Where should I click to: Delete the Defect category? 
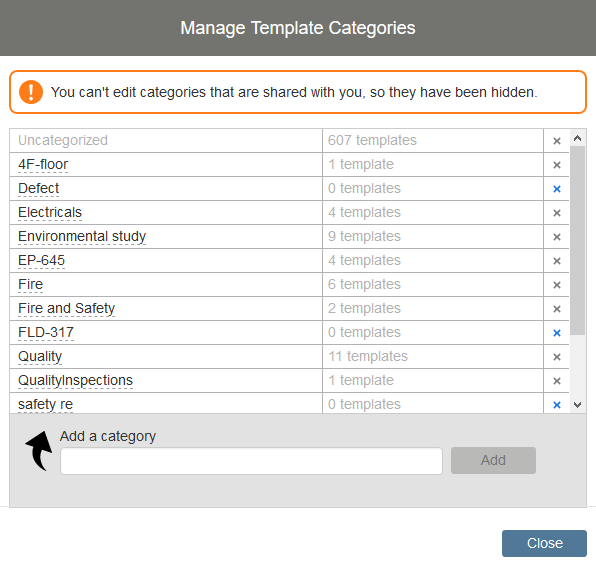click(556, 189)
